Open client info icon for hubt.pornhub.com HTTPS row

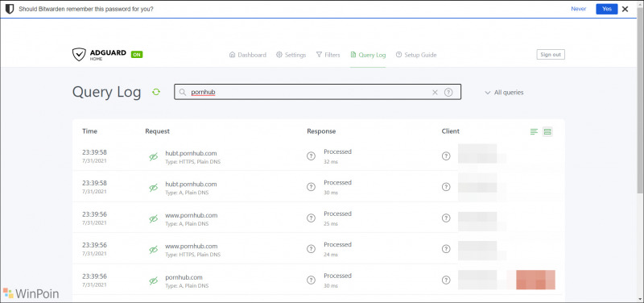pos(446,156)
